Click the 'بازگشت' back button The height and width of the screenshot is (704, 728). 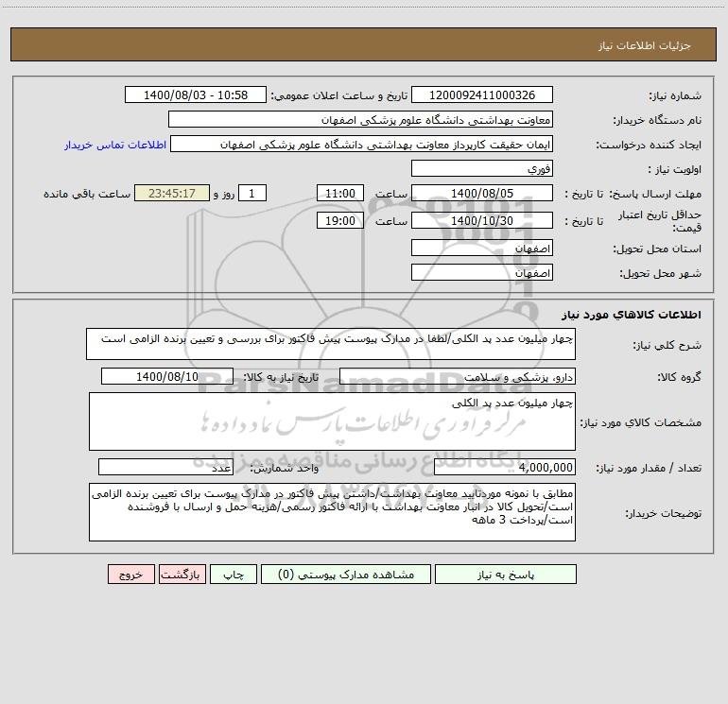[x=182, y=574]
